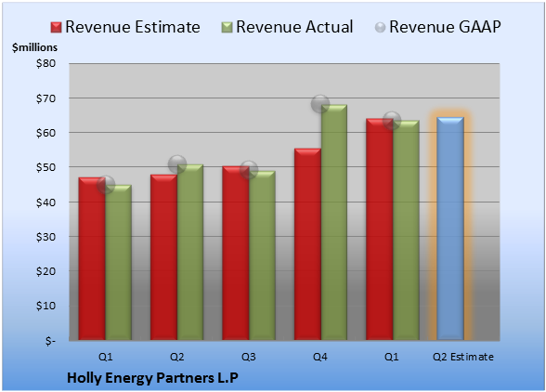Click the '$30' axis value

coord(45,237)
